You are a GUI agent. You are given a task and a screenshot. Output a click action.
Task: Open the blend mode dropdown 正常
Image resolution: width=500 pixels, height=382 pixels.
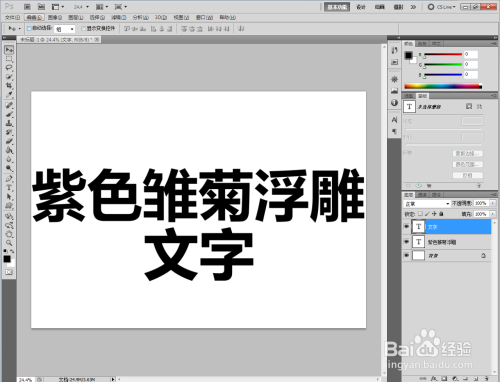point(427,203)
